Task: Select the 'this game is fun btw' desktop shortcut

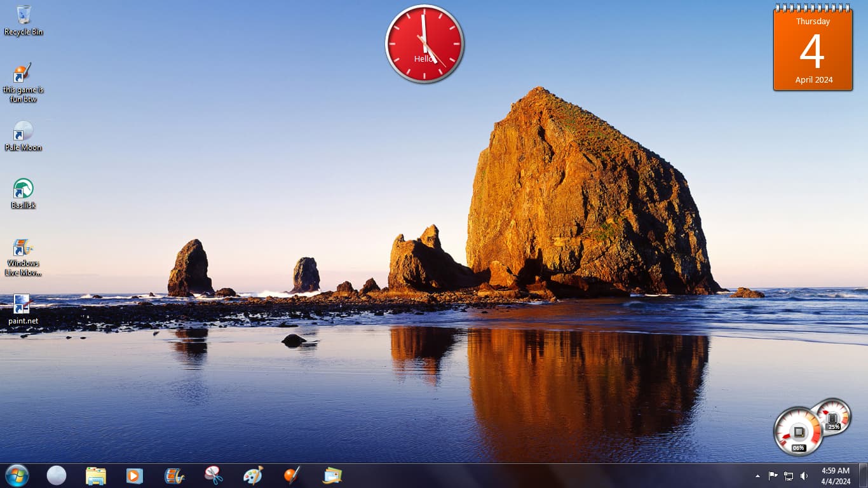Action: (x=24, y=83)
